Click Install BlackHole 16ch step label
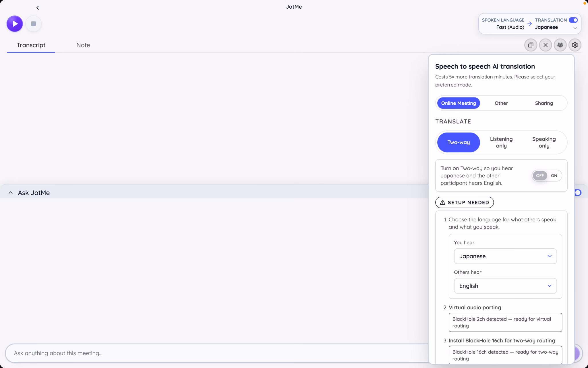This screenshot has height=368, width=588. [502, 340]
